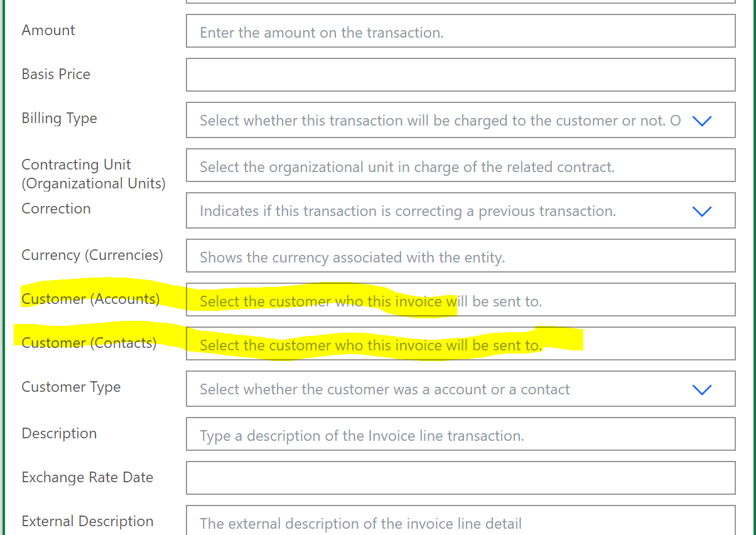
Task: Select the highlighted Customer (Contacts) field
Action: 460,343
